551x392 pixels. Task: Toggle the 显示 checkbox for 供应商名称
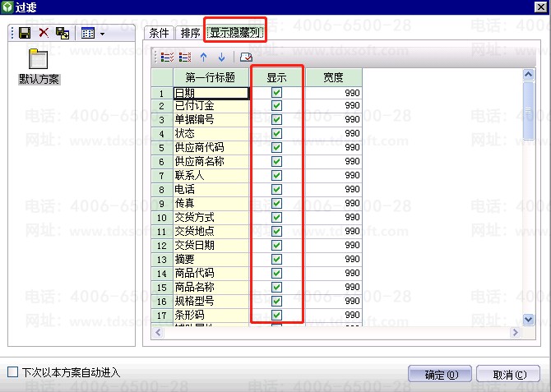(x=276, y=161)
